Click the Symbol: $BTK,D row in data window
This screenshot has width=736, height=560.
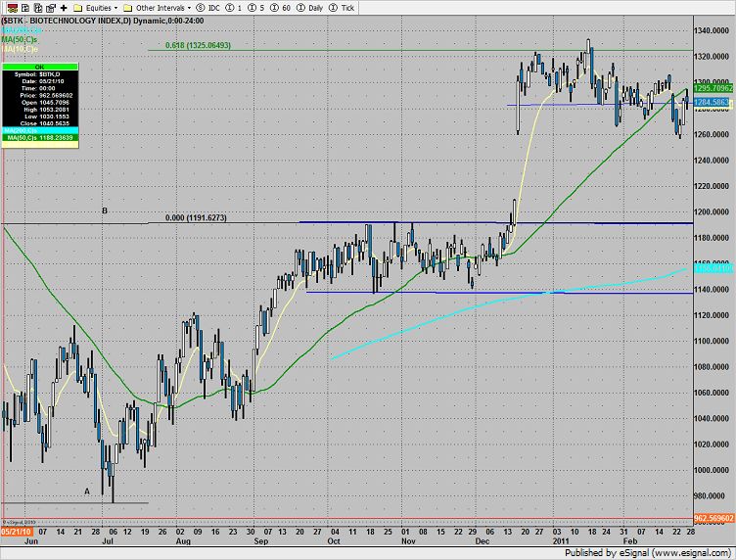click(40, 74)
